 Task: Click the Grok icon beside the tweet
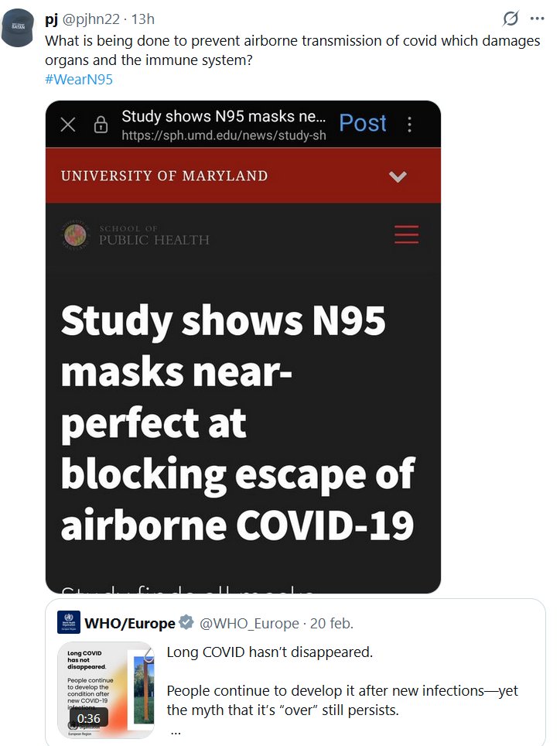click(x=510, y=19)
